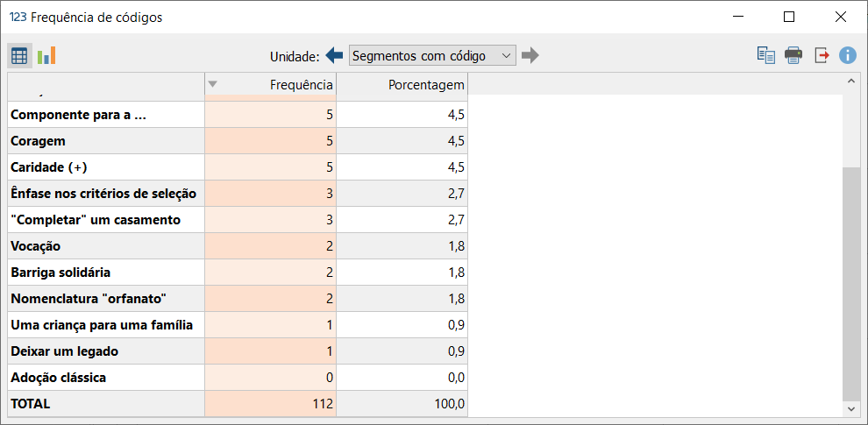Screen dimensions: 868x425
Task: Select the Coragem row
Action: coord(238,141)
